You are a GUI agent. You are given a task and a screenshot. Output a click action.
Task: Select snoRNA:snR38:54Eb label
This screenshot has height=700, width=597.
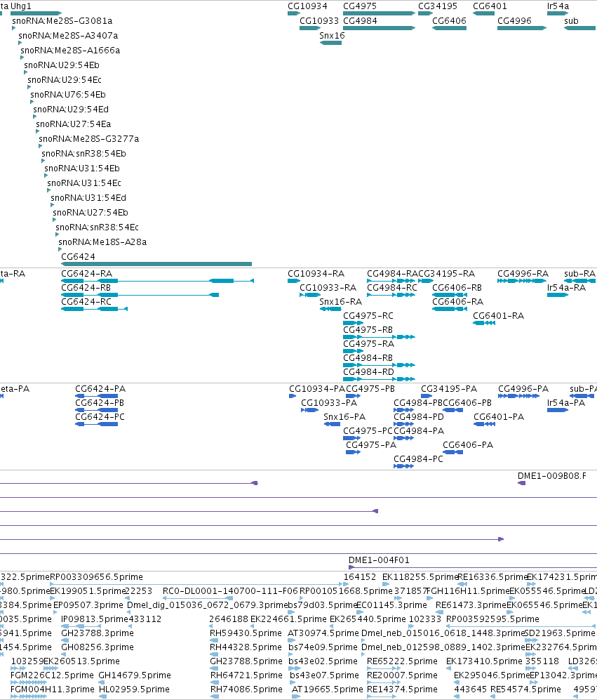(x=84, y=154)
